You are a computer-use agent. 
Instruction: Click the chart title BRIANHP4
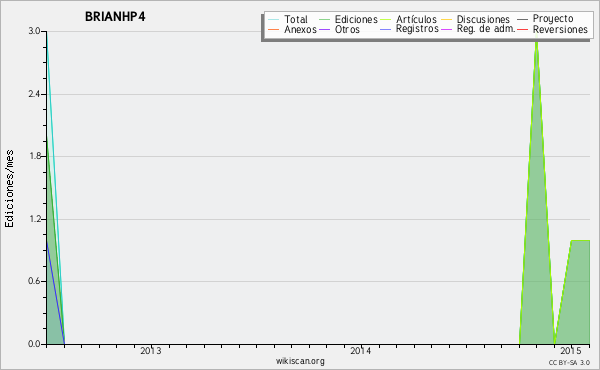(115, 17)
